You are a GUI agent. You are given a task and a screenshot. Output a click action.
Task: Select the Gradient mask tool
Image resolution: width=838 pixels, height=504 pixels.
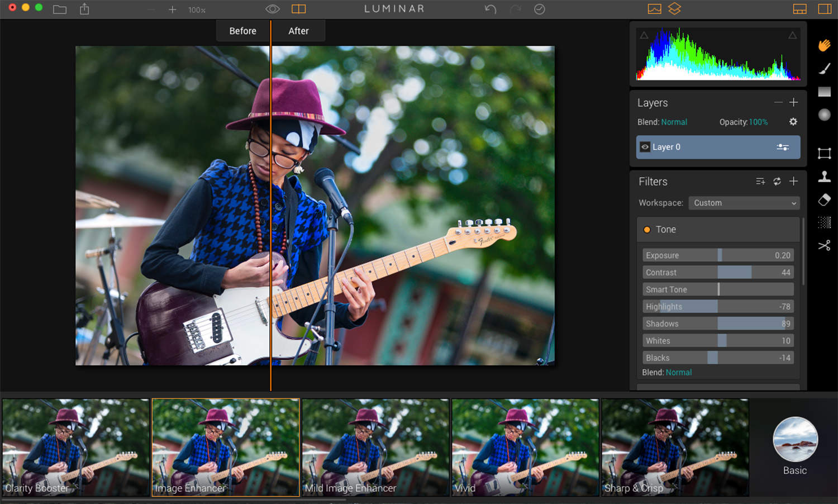(x=824, y=92)
